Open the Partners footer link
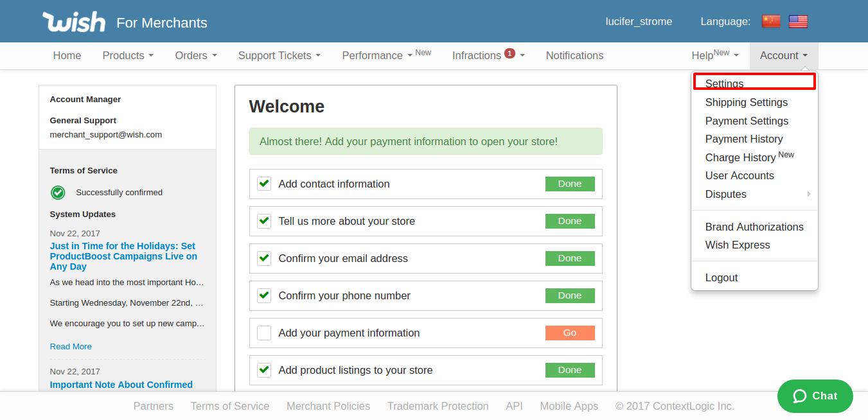Image resolution: width=868 pixels, height=420 pixels. tap(154, 406)
